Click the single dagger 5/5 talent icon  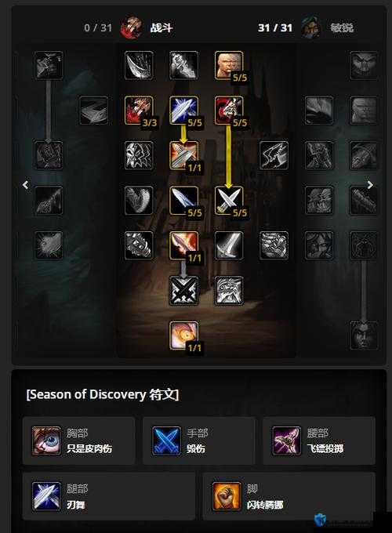pyautogui.click(x=184, y=200)
